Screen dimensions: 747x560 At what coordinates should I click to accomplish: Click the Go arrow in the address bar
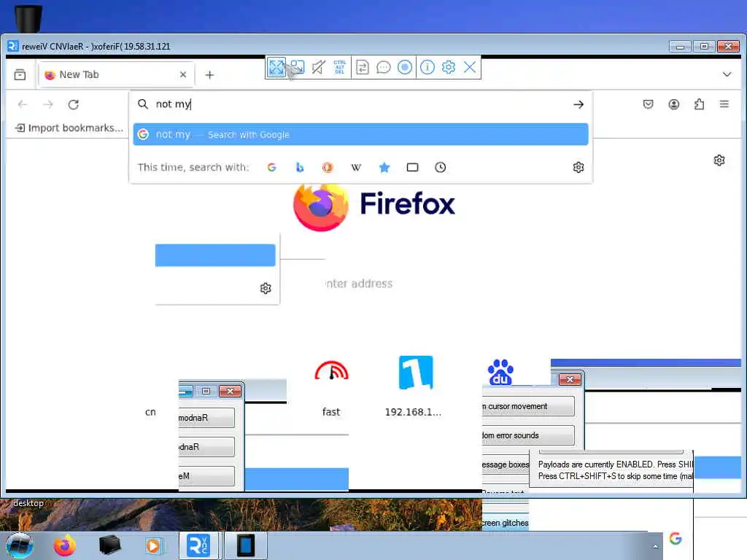point(578,104)
